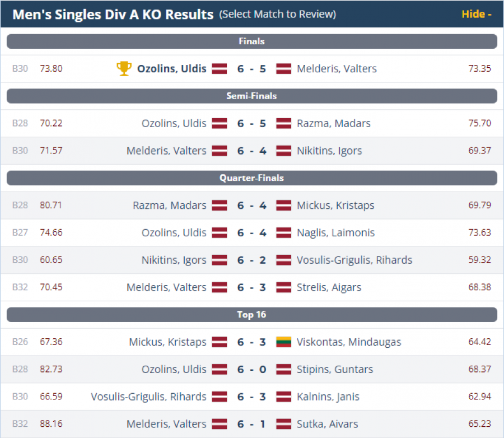Collapse the Finals section header

(x=251, y=41)
